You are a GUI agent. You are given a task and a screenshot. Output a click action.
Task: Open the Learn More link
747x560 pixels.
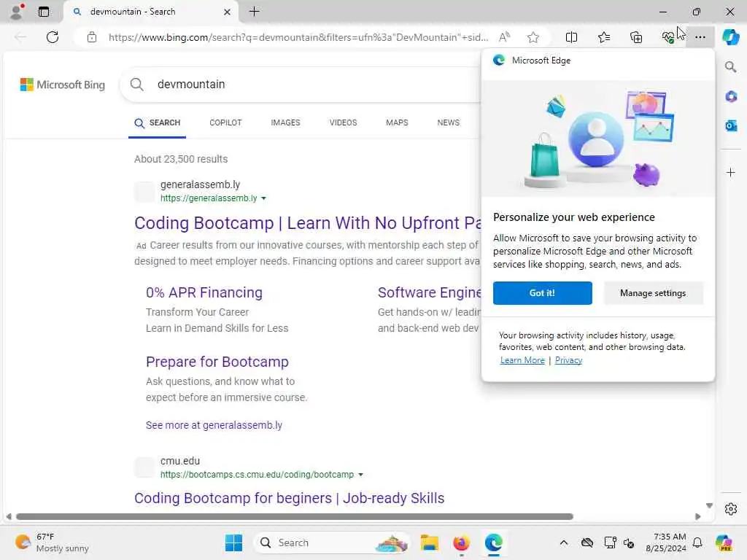pyautogui.click(x=522, y=360)
